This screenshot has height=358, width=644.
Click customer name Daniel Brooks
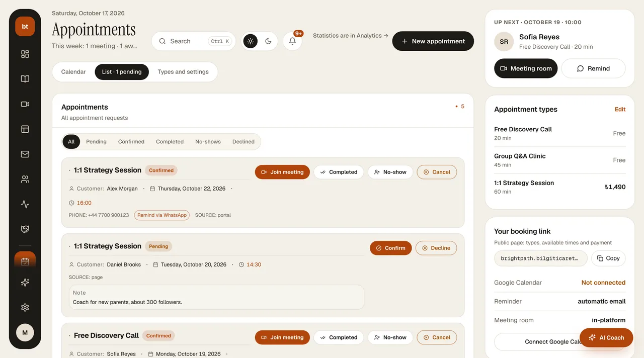[124, 264]
